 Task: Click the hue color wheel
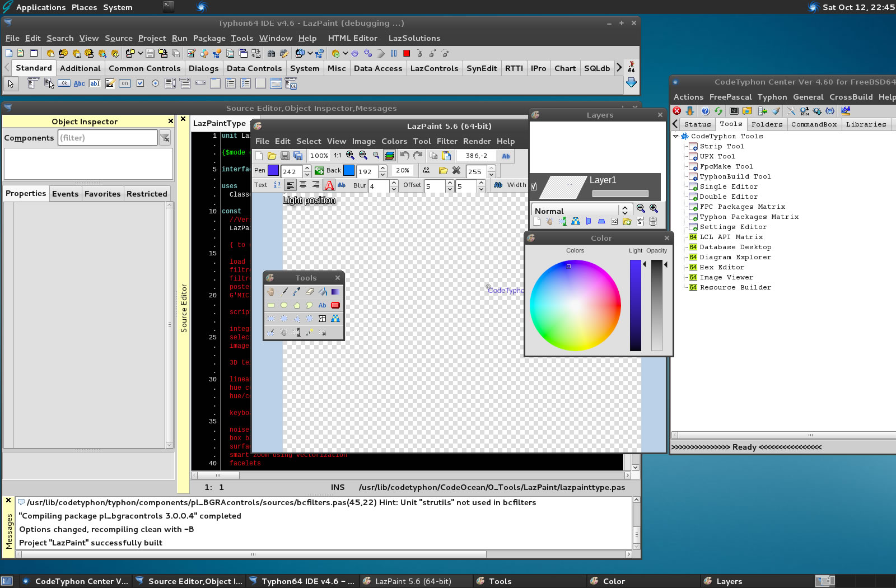[575, 305]
